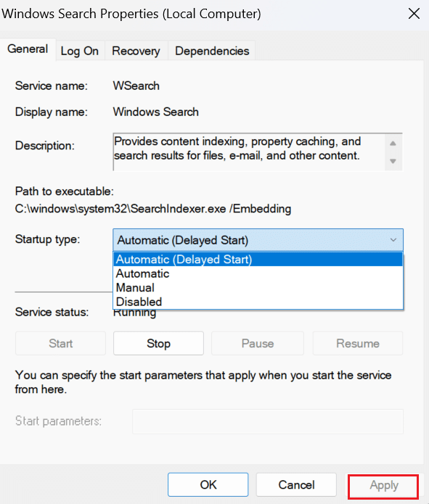Open the Recovery tab
The height and width of the screenshot is (504, 429).
pyautogui.click(x=136, y=51)
